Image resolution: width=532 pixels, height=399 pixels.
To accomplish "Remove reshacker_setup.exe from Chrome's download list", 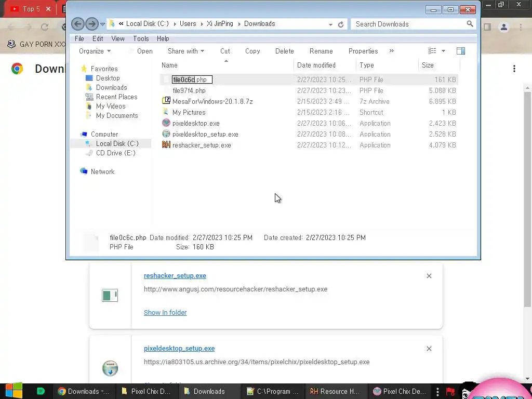I will point(429,276).
